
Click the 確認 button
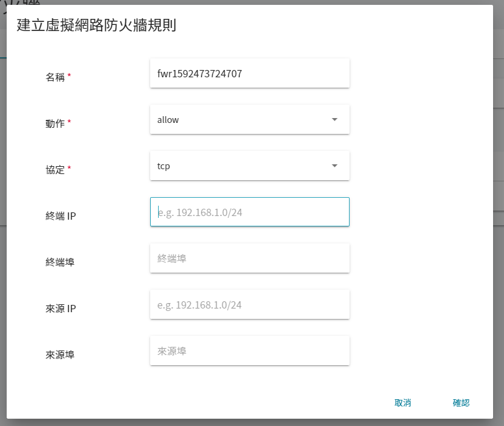tap(461, 403)
